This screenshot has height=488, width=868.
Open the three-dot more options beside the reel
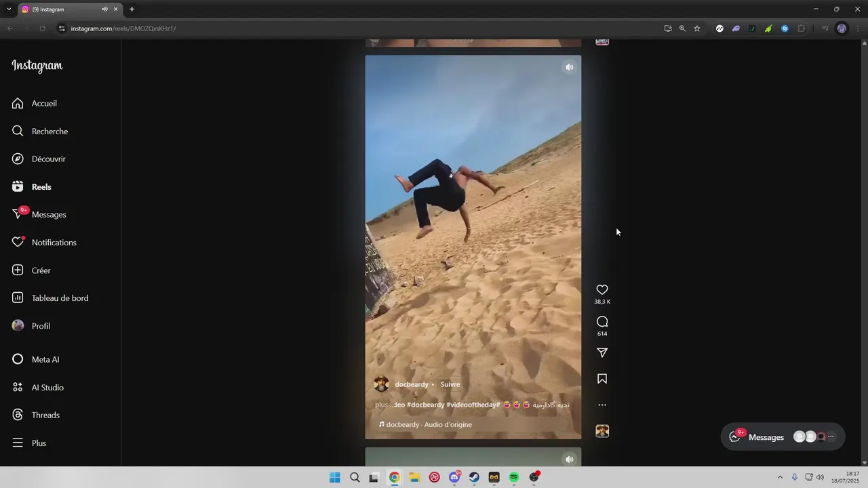click(x=602, y=405)
